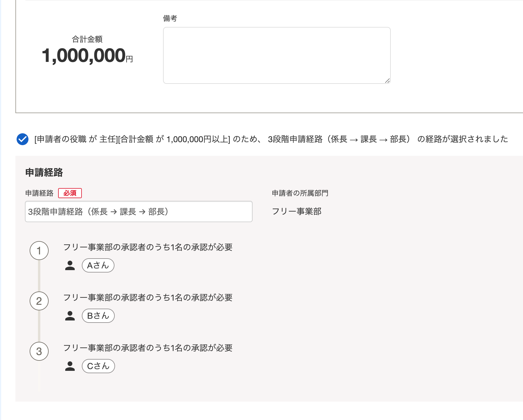The width and height of the screenshot is (523, 420).
Task: Select the Cさん approver chip
Action: 98,366
